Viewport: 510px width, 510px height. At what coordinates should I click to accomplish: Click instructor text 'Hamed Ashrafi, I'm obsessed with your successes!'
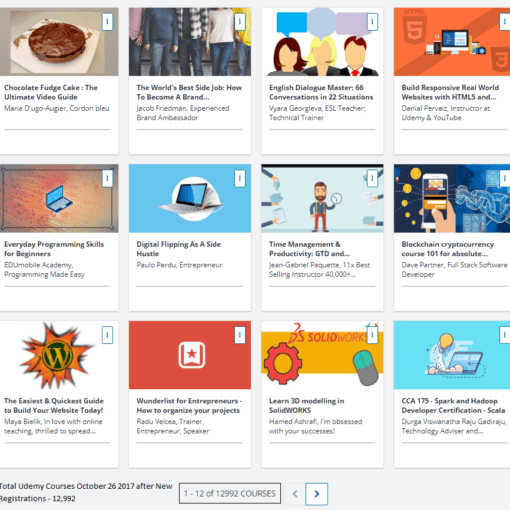pos(315,426)
